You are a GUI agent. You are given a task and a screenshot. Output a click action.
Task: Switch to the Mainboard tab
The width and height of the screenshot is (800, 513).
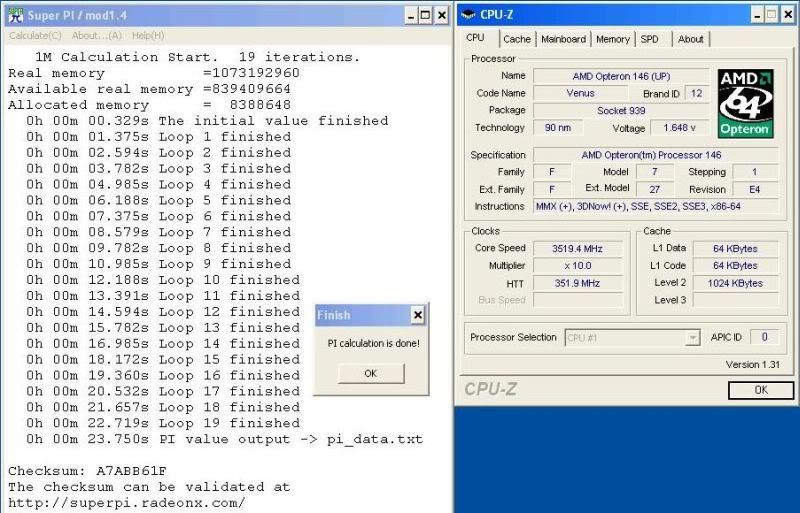563,39
